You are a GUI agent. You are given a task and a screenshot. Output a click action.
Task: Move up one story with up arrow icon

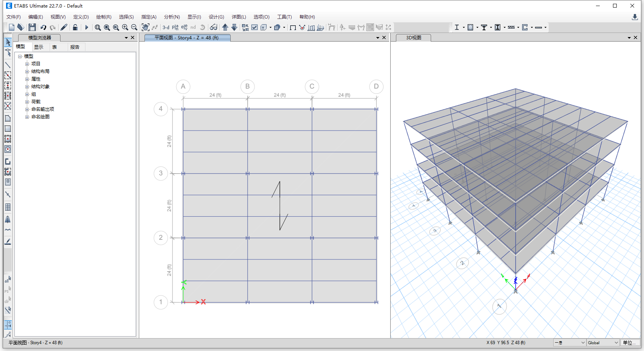click(225, 27)
